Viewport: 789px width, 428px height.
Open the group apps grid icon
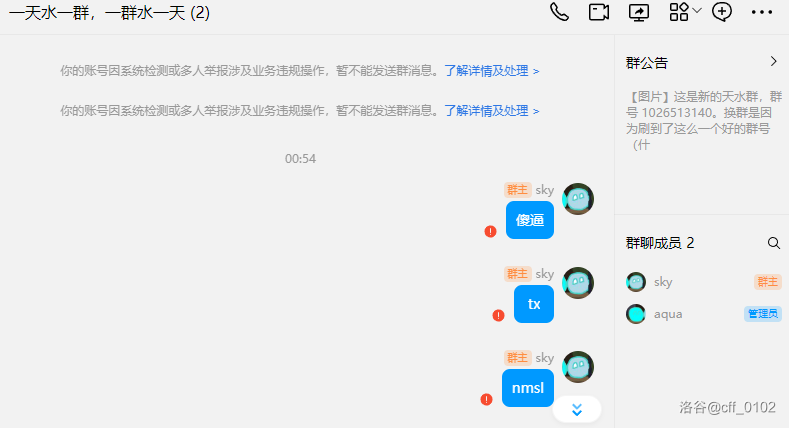point(679,12)
